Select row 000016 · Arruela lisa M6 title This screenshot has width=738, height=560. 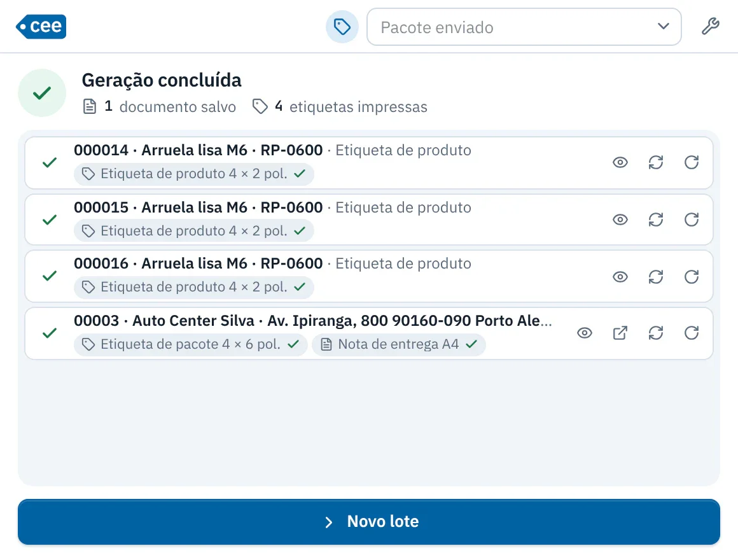198,263
